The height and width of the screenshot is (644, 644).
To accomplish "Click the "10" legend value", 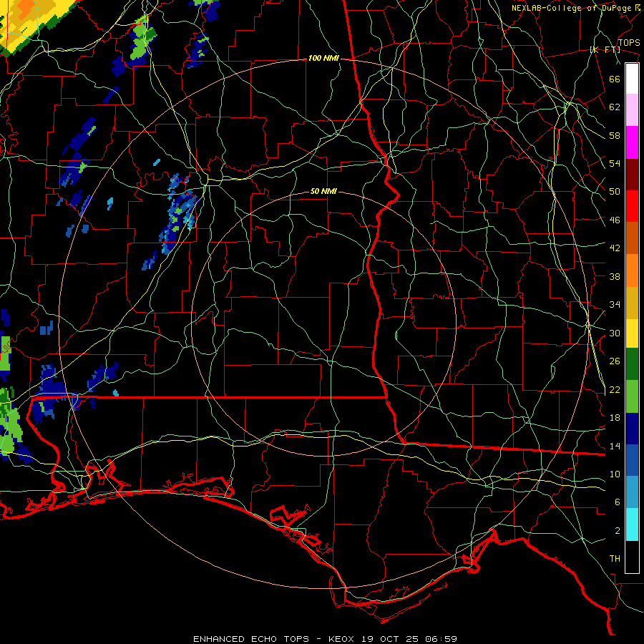I will pyautogui.click(x=615, y=474).
